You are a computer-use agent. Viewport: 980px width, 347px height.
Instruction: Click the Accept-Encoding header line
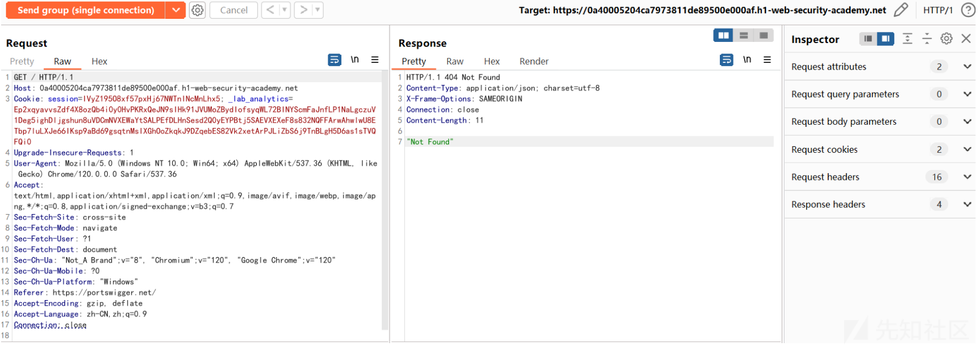(x=78, y=303)
